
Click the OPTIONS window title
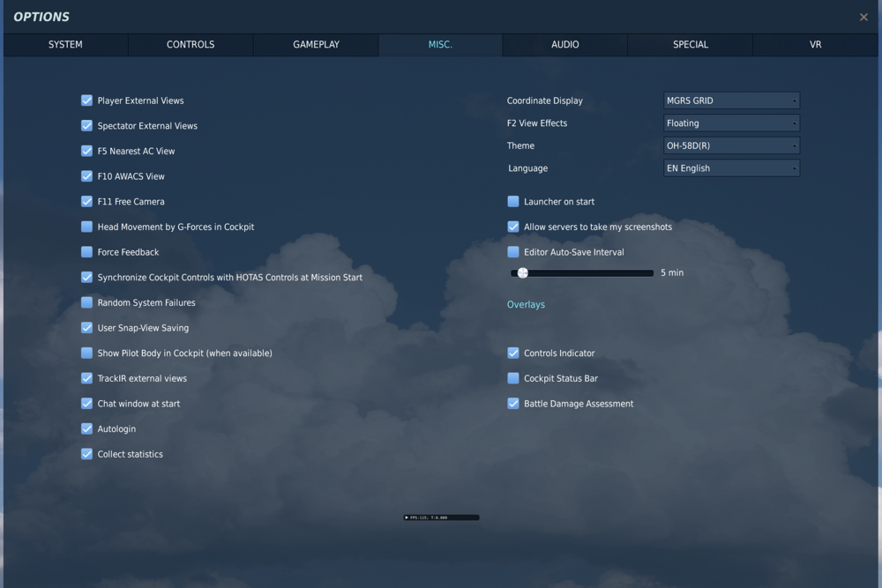click(41, 17)
